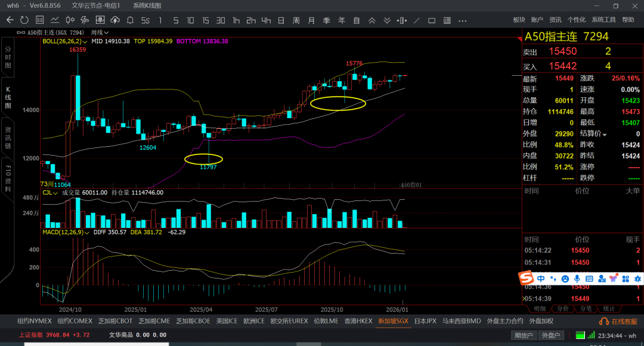644x346 pixels.
Task: Click the double up chevron icon
Action: (371, 20)
